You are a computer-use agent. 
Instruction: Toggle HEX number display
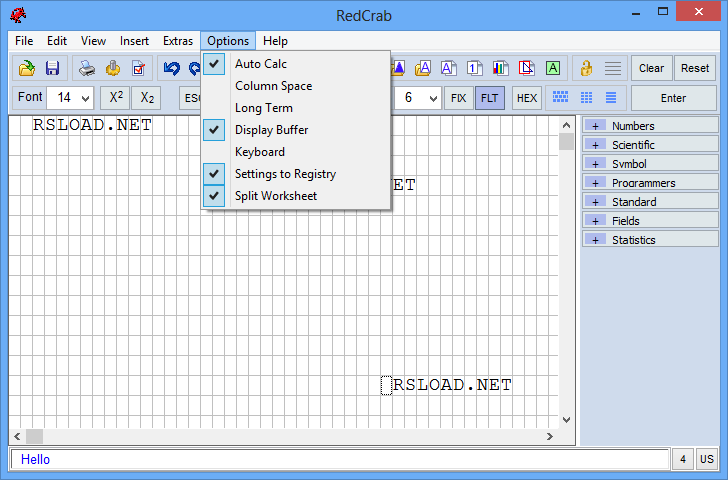pyautogui.click(x=526, y=98)
